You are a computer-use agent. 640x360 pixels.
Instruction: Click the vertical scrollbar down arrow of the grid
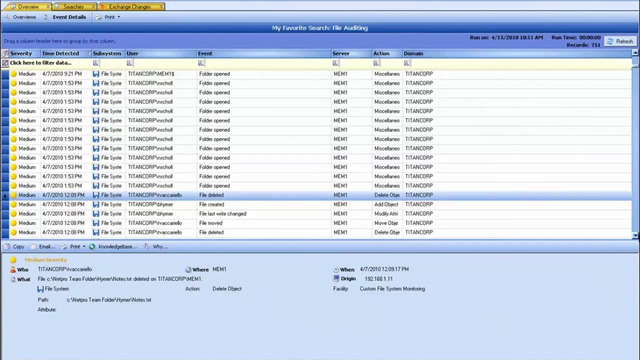click(x=635, y=236)
